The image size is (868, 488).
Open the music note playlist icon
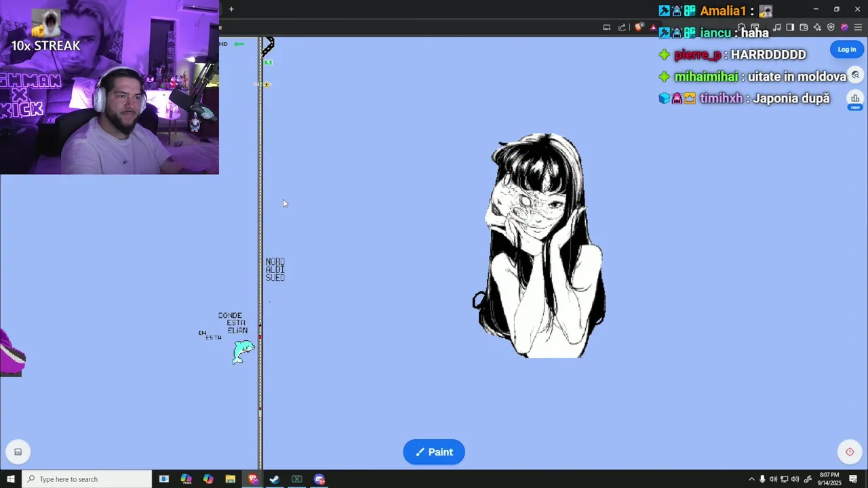pyautogui.click(x=777, y=28)
